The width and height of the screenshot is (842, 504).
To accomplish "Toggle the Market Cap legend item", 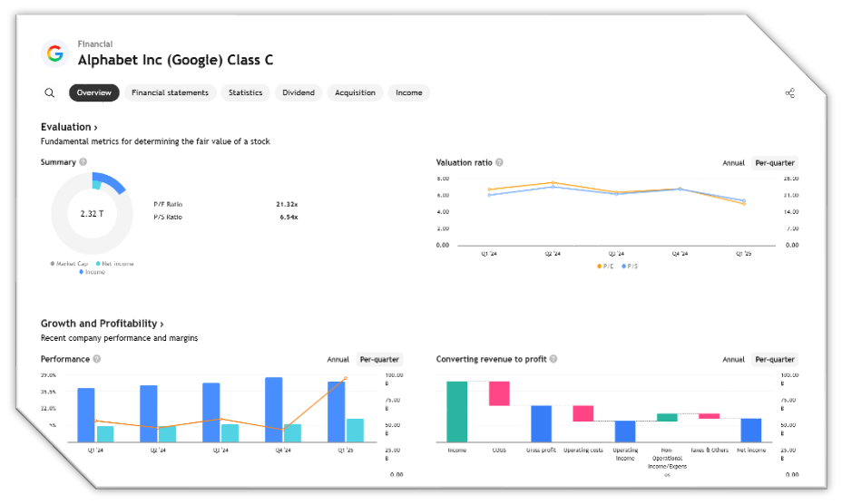I will click(69, 264).
